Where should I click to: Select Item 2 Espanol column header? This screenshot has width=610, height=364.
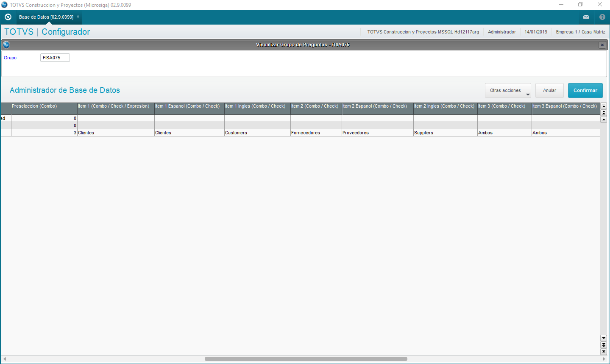pos(378,108)
